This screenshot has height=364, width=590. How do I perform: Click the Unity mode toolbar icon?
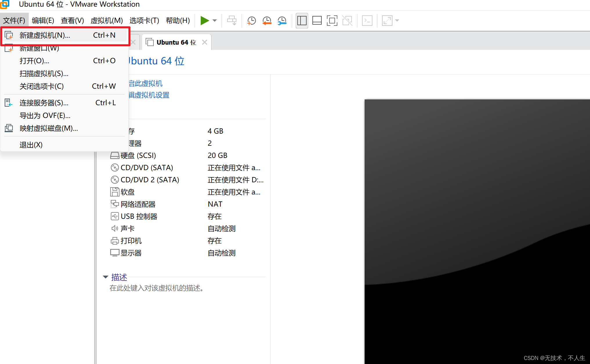pos(347,21)
